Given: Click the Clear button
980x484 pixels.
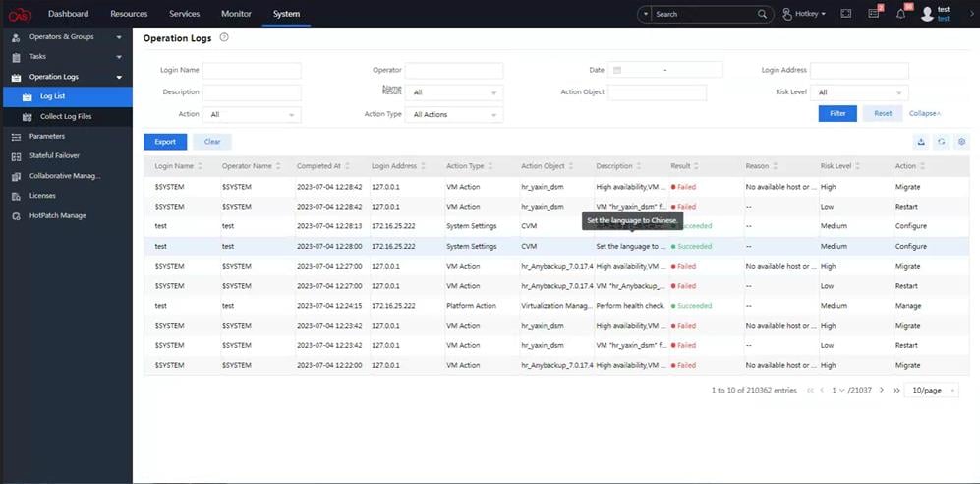Looking at the screenshot, I should tap(212, 142).
